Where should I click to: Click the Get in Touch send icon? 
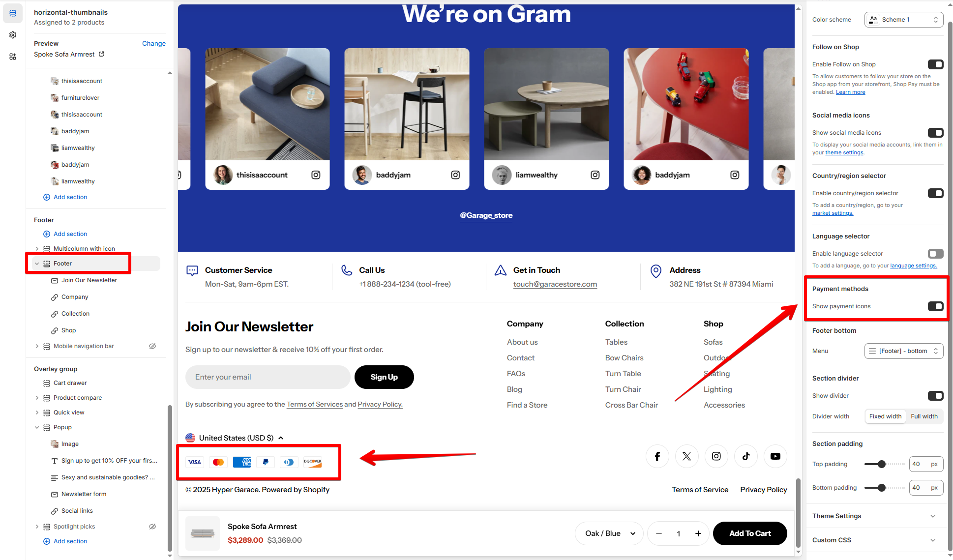[501, 270]
